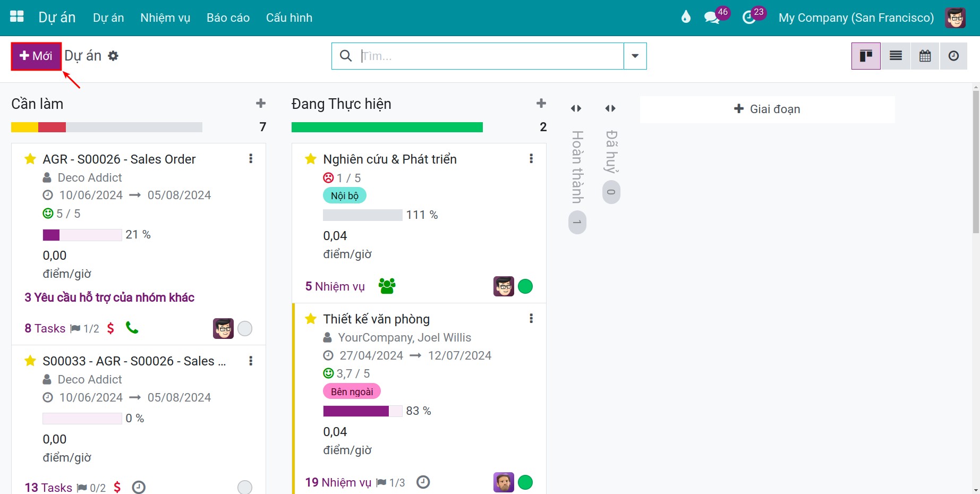
Task: Click the Cần làm column progress bar
Action: coord(107,127)
